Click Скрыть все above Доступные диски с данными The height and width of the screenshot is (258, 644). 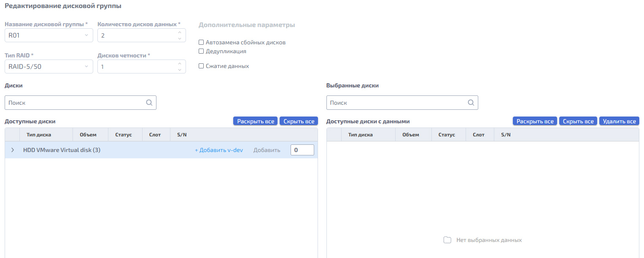point(578,121)
